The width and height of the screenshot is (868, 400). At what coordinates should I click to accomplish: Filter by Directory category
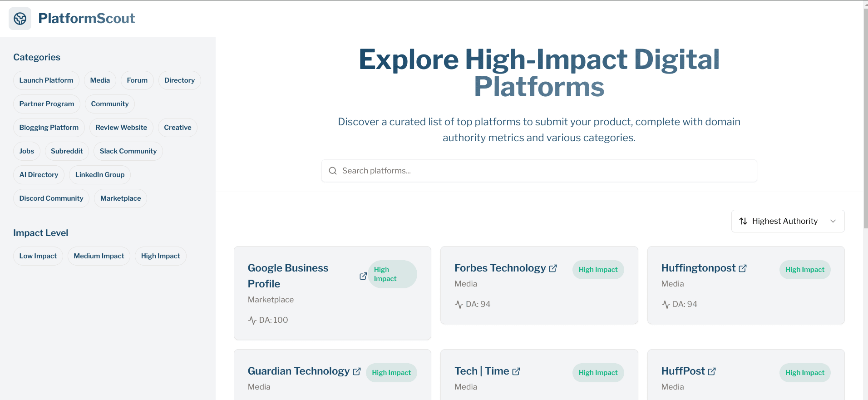tap(179, 80)
